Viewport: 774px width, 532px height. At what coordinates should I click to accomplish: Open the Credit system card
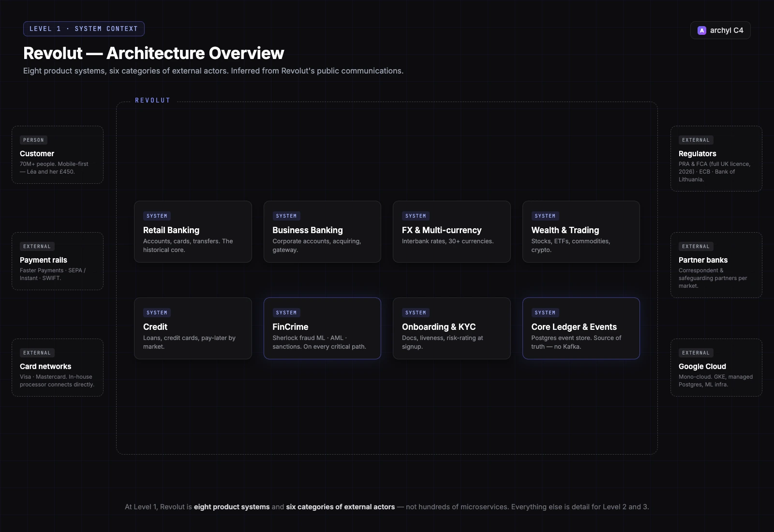[193, 328]
